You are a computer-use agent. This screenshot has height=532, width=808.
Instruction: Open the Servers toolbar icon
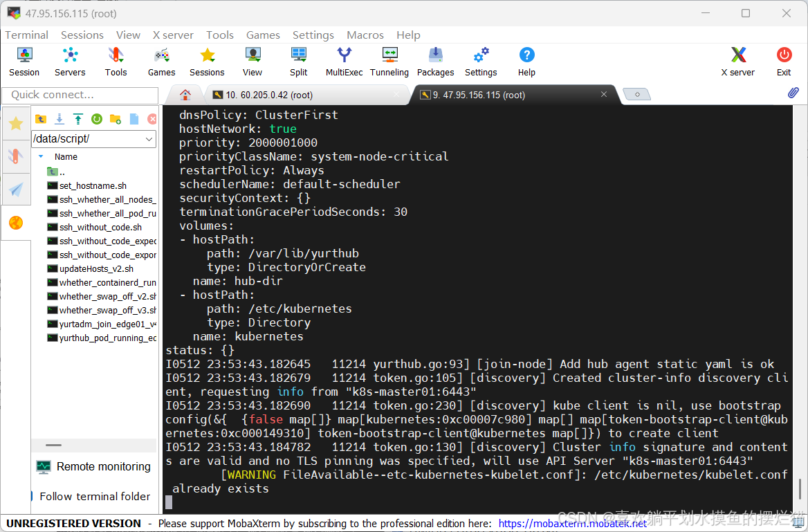click(x=70, y=62)
